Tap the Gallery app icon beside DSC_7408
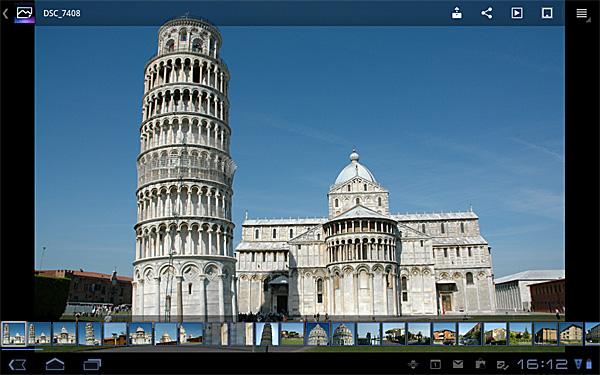Screen dimensions: 600x375 pos(24,13)
